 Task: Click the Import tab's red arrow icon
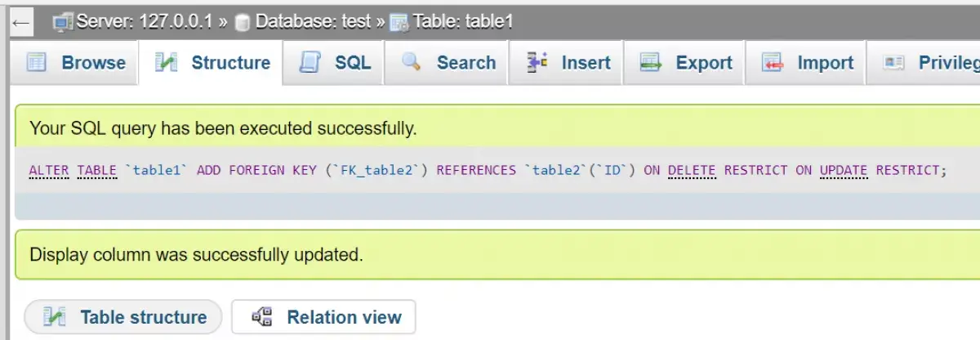tap(772, 63)
